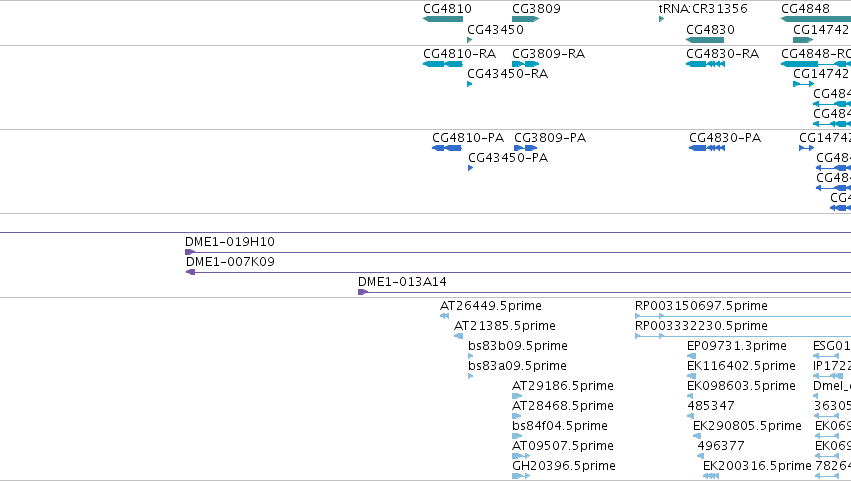
Task: Click the CG4810-RA transcript glyph
Action: (x=443, y=64)
